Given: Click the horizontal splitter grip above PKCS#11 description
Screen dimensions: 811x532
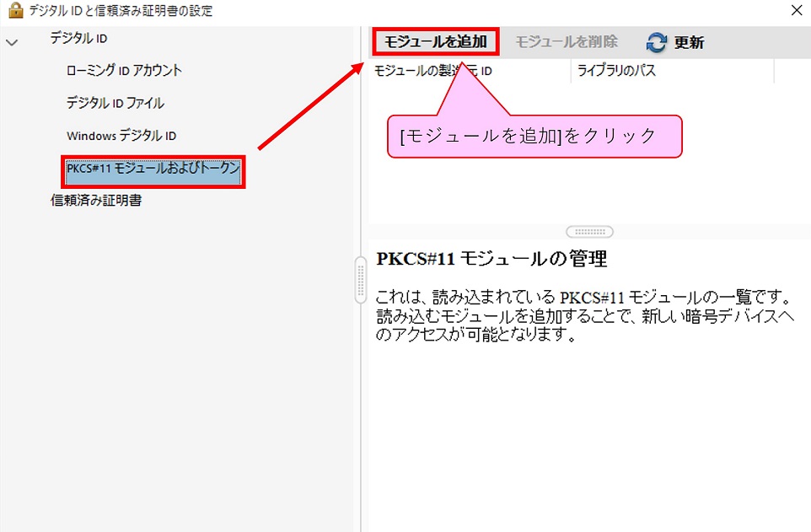Looking at the screenshot, I should click(589, 232).
